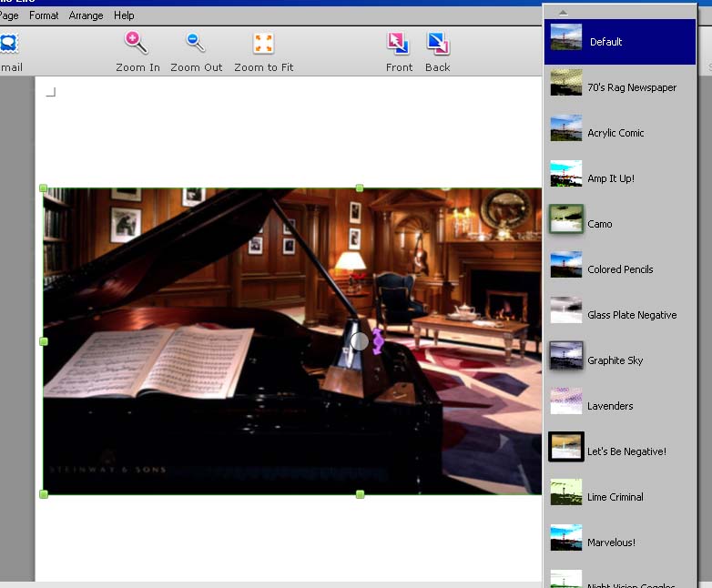Choose the 70's Rag Newspaper filter

point(619,87)
